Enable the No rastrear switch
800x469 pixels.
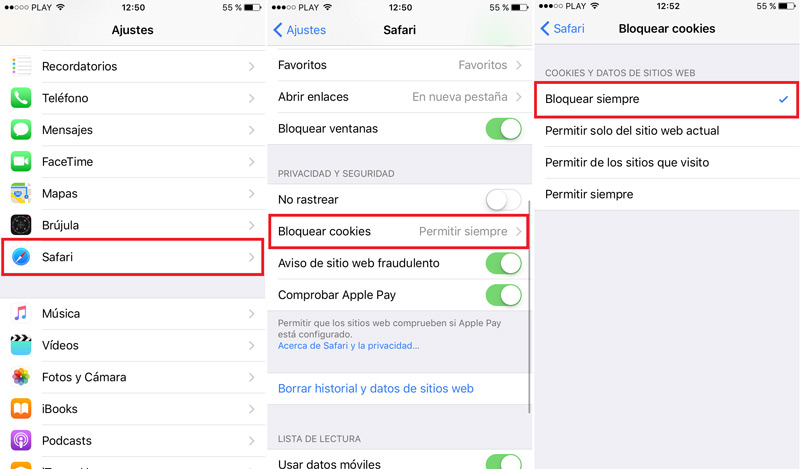tap(504, 200)
